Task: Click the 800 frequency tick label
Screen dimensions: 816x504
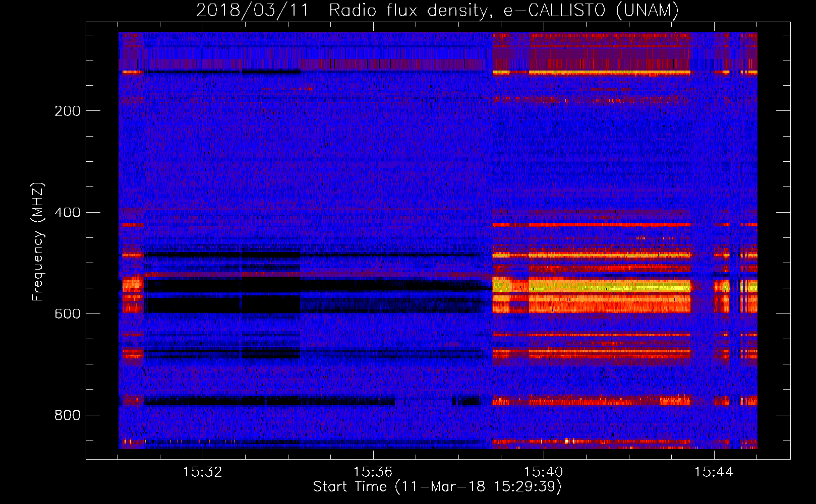Action: click(x=68, y=415)
